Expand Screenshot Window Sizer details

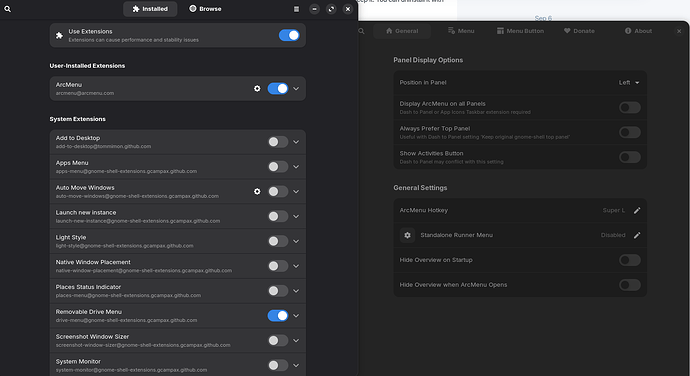click(x=296, y=340)
